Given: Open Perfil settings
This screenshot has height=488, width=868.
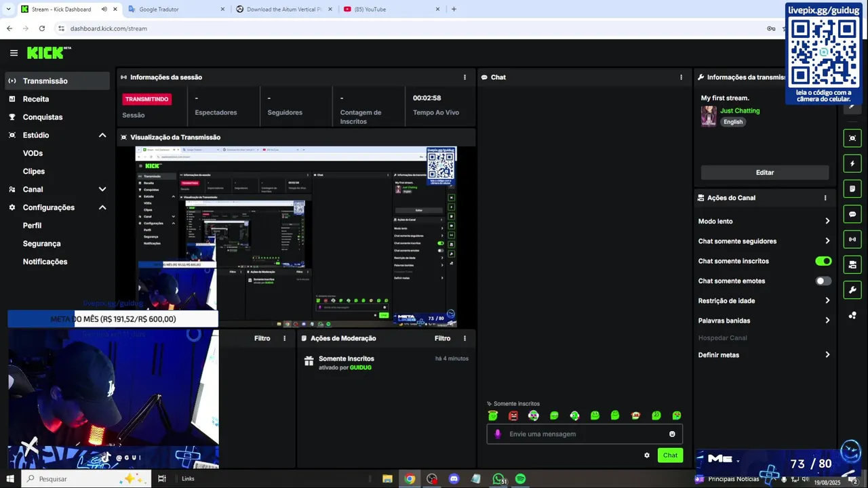Looking at the screenshot, I should [32, 226].
